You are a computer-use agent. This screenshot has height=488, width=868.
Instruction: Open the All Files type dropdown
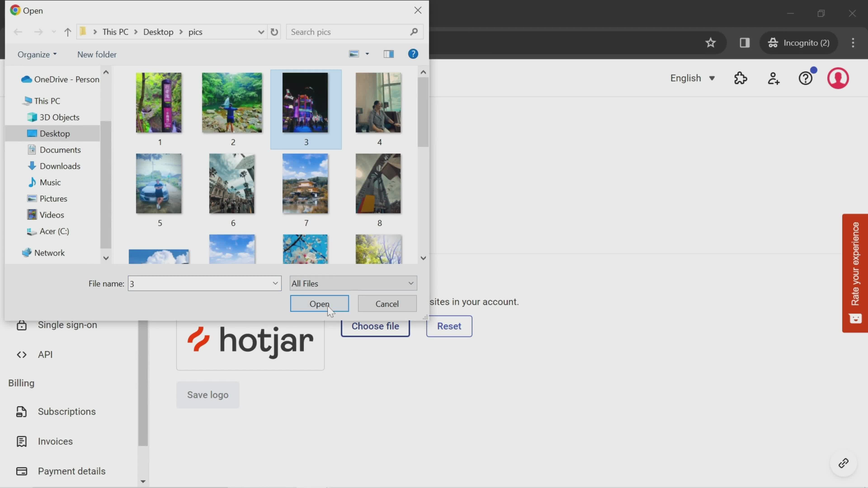[x=353, y=283]
